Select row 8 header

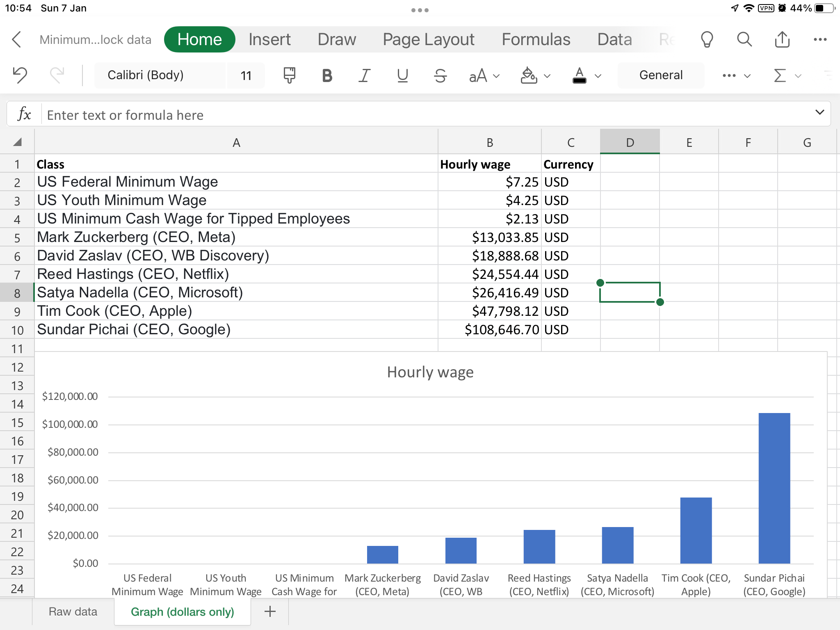pyautogui.click(x=17, y=293)
